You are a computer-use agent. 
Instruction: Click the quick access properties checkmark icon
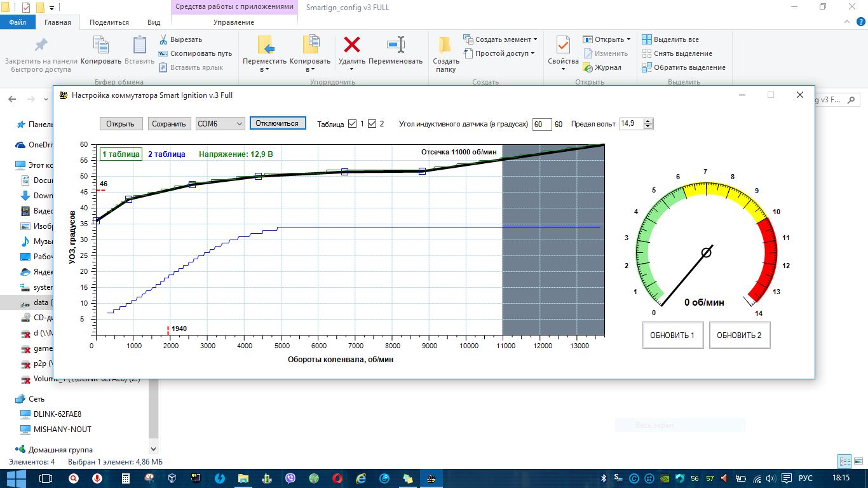tap(26, 8)
